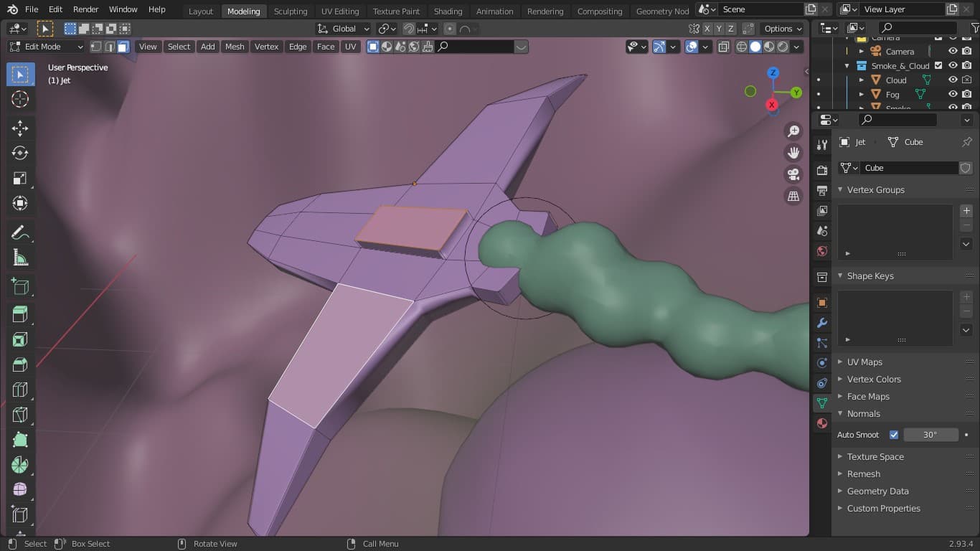Select the 3D Cursor tool

point(20,100)
